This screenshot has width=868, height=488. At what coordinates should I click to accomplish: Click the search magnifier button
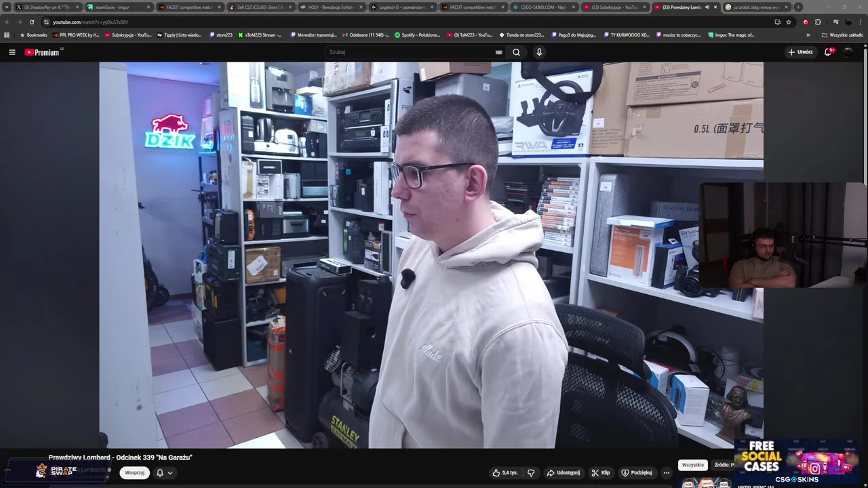(516, 52)
